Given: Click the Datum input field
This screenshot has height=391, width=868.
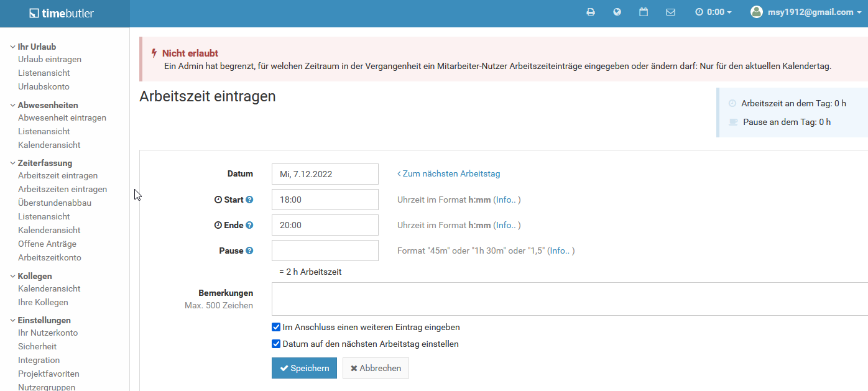Looking at the screenshot, I should coord(325,174).
